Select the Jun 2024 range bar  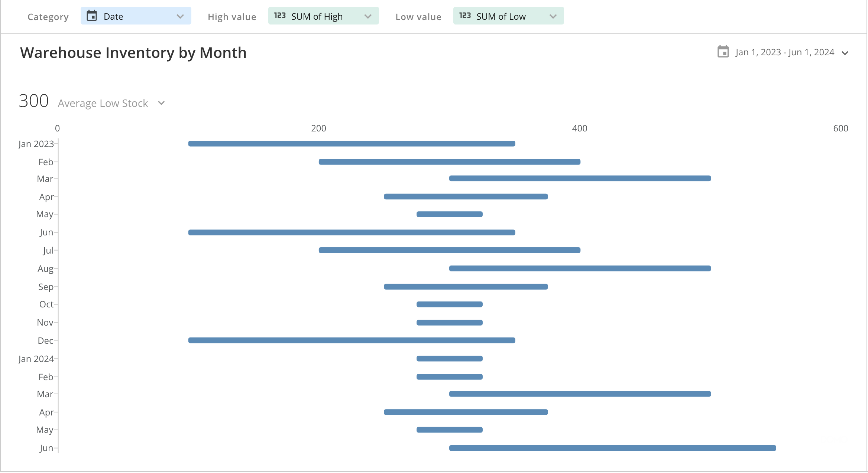point(612,448)
